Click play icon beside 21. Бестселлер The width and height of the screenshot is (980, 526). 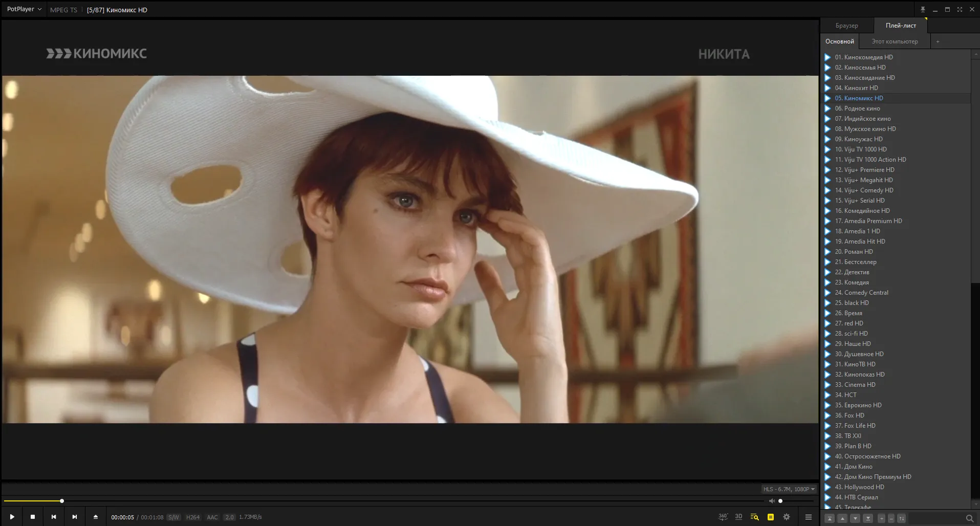(x=827, y=262)
